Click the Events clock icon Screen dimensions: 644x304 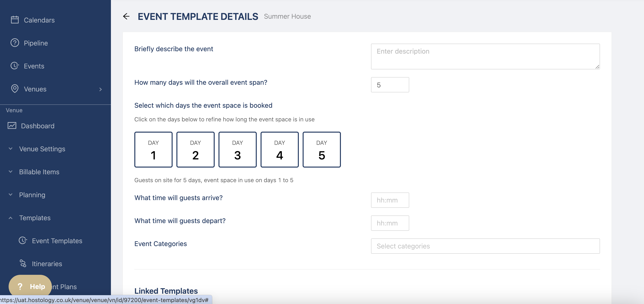pyautogui.click(x=15, y=66)
